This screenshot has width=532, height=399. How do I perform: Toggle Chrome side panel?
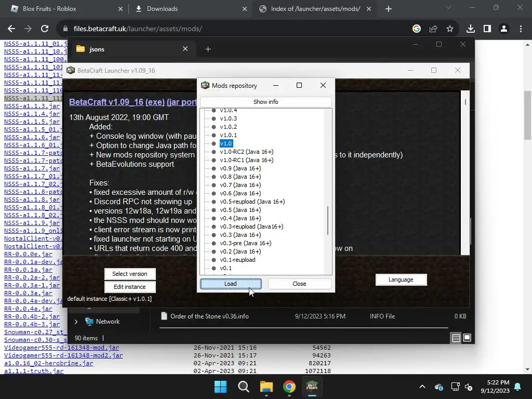click(x=487, y=29)
